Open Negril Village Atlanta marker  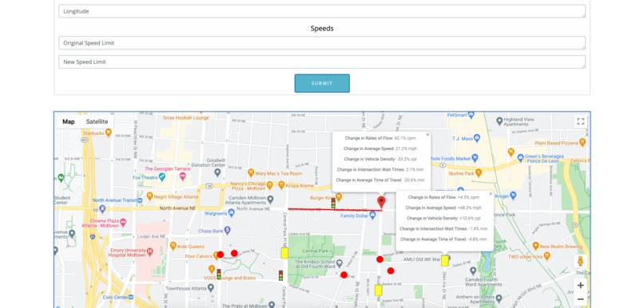(x=150, y=196)
